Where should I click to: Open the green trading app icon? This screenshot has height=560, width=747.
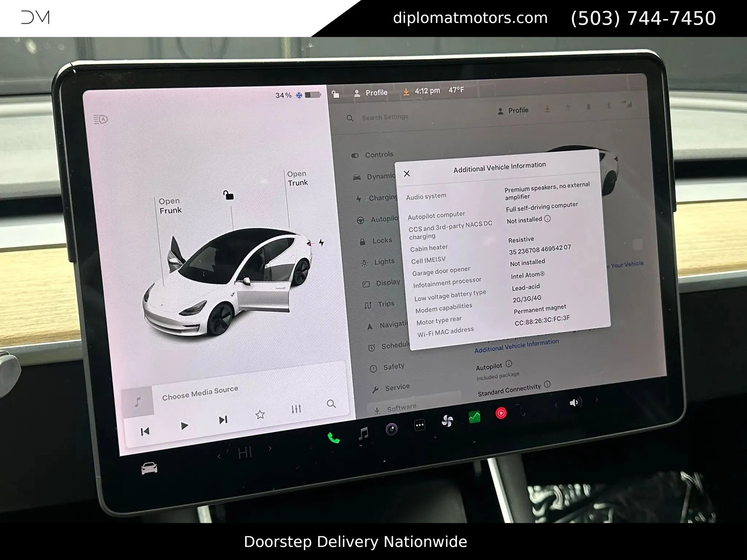pyautogui.click(x=474, y=416)
